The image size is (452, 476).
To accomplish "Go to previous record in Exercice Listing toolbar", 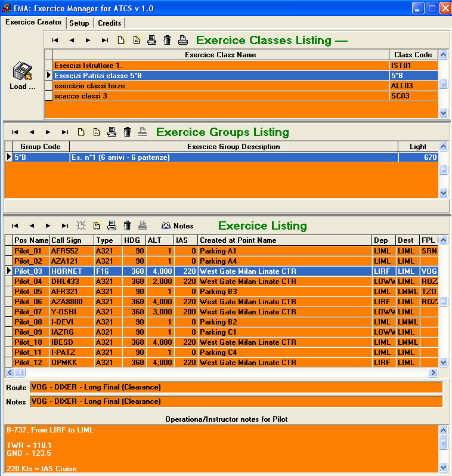I will [x=32, y=225].
